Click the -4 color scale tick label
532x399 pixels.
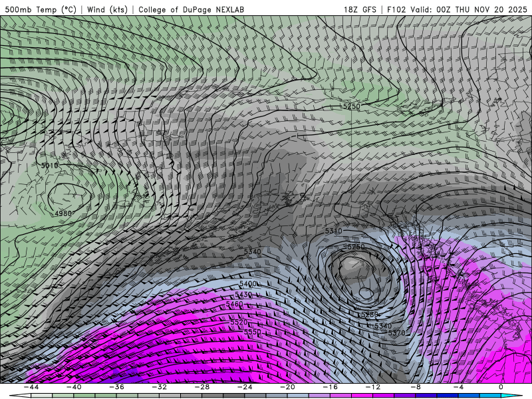(459, 387)
